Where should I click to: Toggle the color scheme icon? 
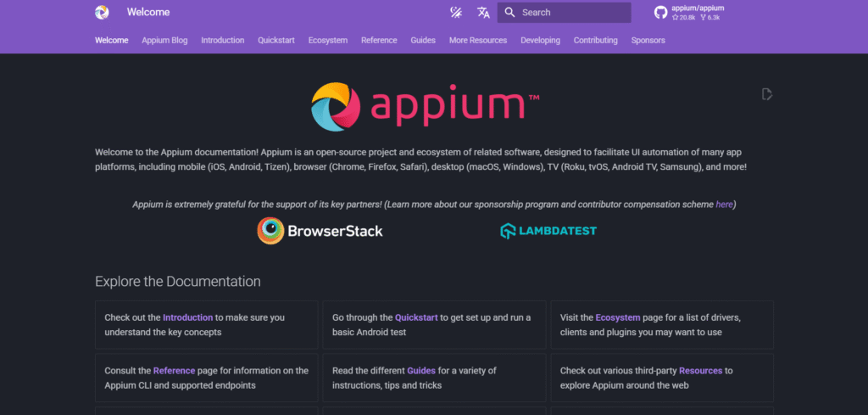pyautogui.click(x=456, y=12)
